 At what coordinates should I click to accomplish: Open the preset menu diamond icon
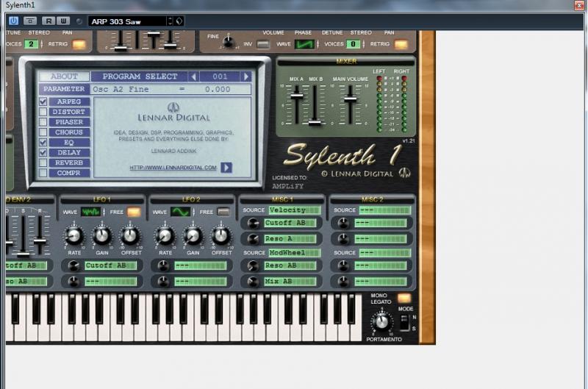pyautogui.click(x=179, y=21)
